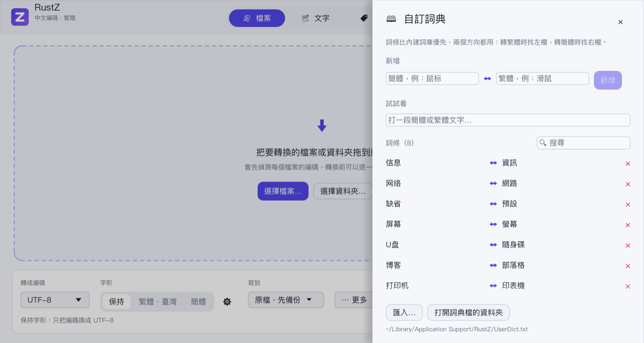Screen dimensions: 644x343
Task: Delete the 信息 ↔ 資訊 entry
Action: coord(627,163)
